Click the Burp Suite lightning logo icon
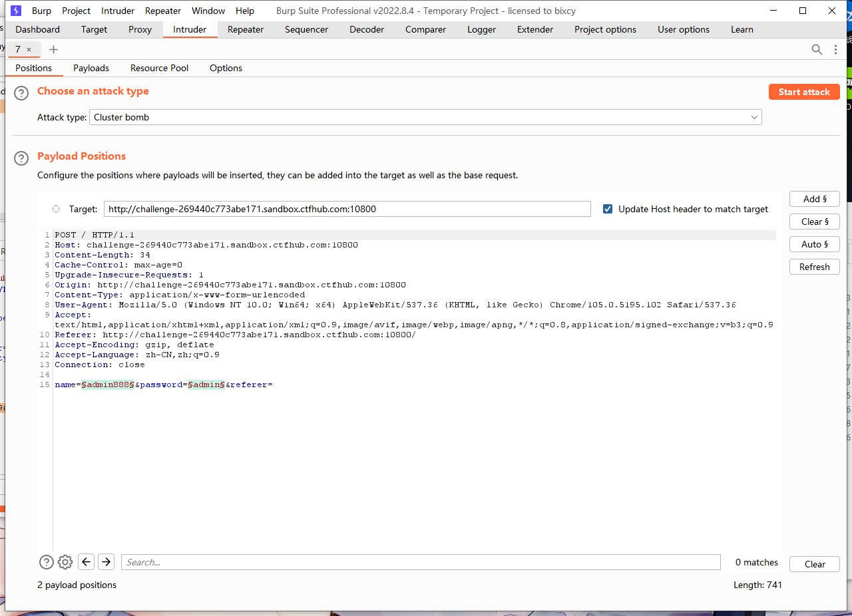The width and height of the screenshot is (852, 616). (16, 11)
